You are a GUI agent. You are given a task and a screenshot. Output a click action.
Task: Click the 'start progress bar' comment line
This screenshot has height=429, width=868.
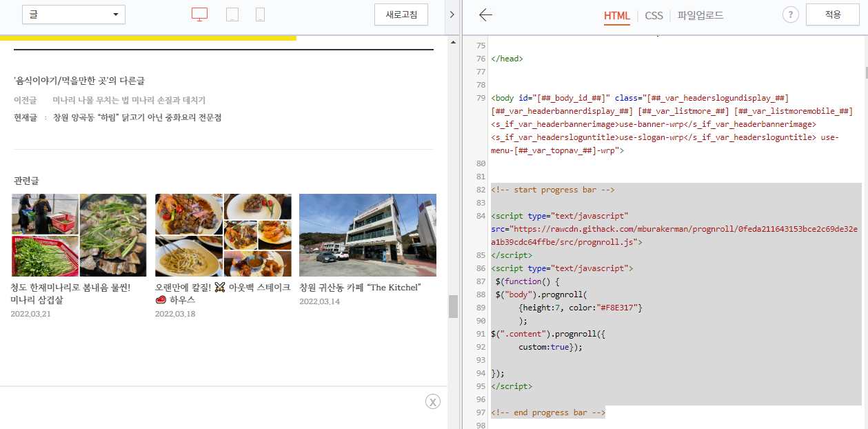click(552, 190)
